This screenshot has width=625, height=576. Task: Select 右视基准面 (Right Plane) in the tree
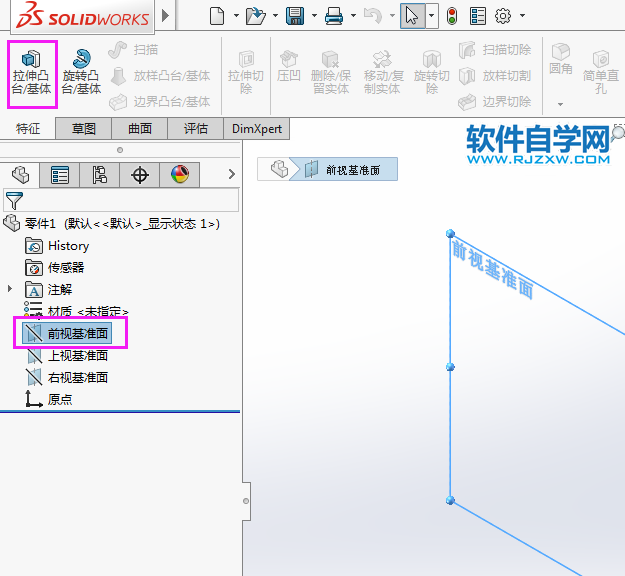(x=67, y=377)
